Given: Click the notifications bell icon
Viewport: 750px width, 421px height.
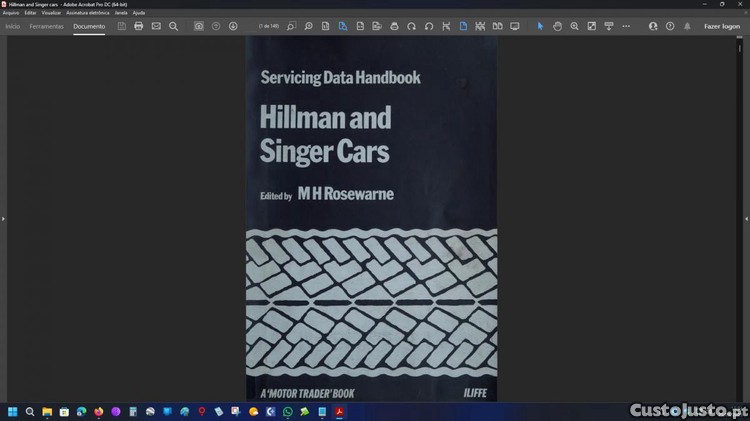Looking at the screenshot, I should pyautogui.click(x=687, y=26).
